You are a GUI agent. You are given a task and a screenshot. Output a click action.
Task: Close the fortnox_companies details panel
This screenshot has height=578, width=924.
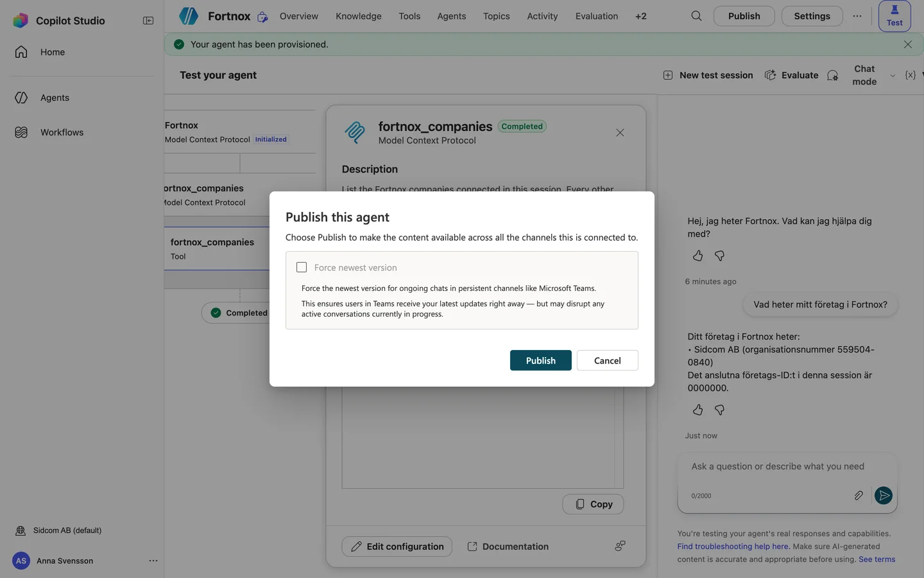(x=620, y=133)
